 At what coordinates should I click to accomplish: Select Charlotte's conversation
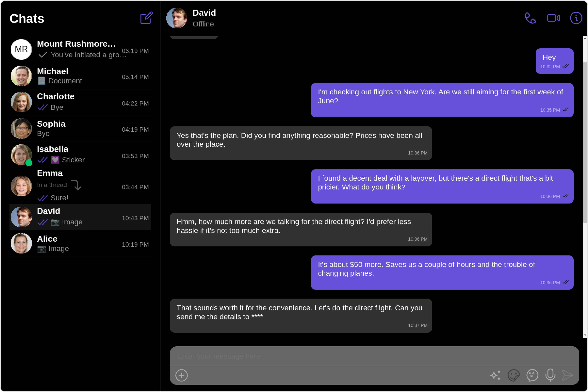[80, 102]
